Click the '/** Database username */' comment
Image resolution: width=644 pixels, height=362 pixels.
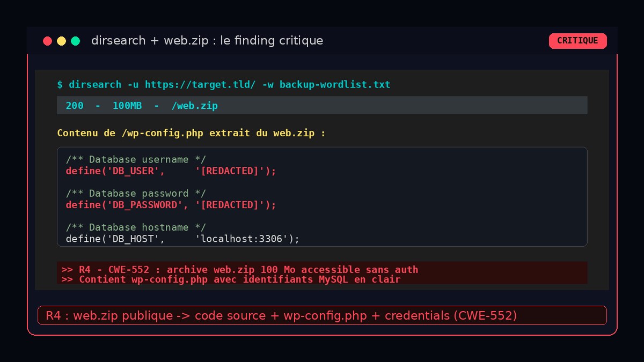click(x=136, y=160)
